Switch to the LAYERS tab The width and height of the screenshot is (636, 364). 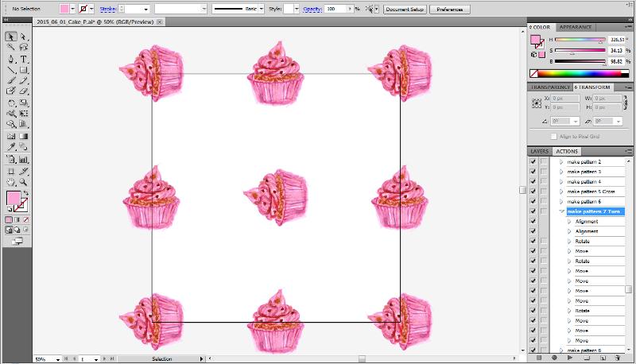(x=539, y=151)
